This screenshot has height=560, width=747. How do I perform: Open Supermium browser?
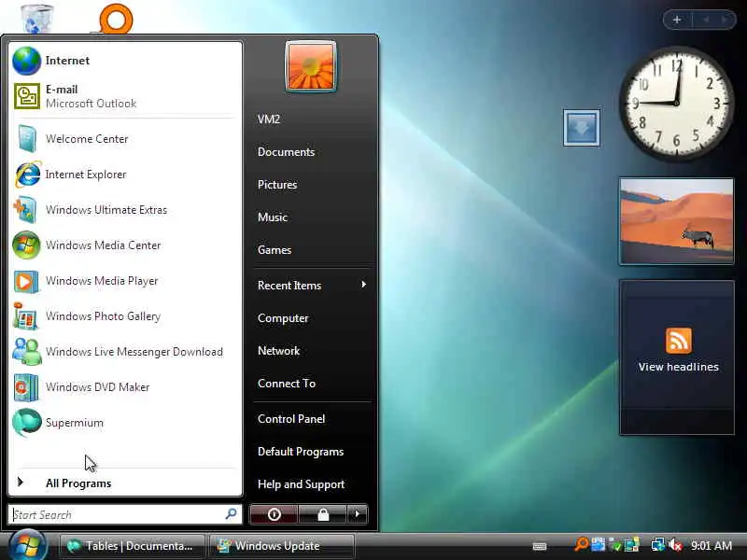125,423
